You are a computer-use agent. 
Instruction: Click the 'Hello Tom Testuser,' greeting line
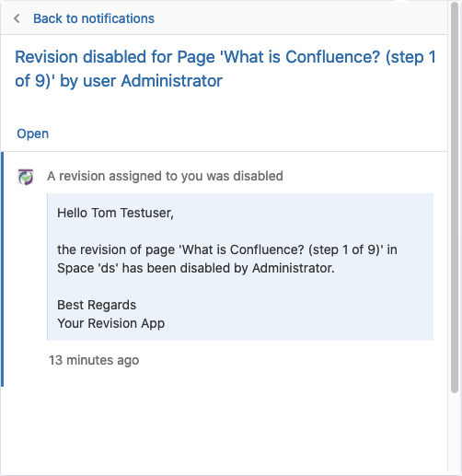click(x=115, y=213)
